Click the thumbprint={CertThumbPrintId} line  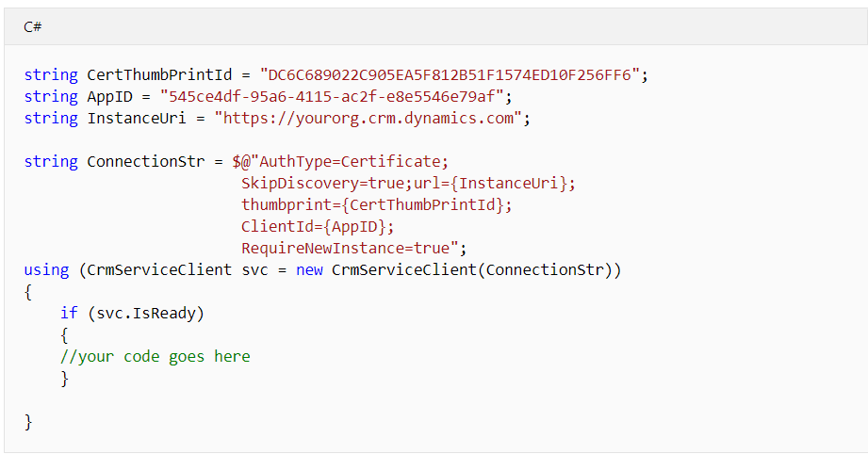[x=376, y=204]
